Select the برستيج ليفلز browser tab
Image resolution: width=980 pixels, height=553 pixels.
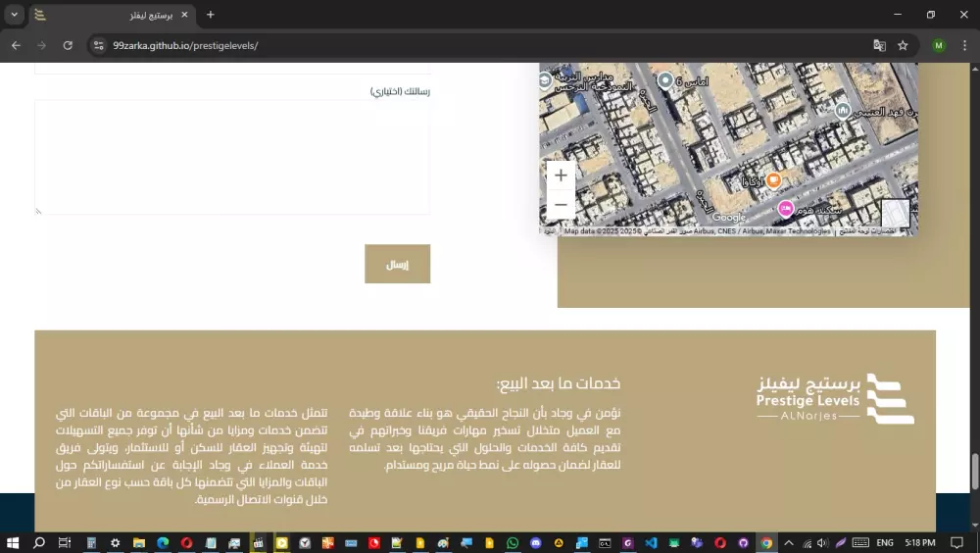point(113,15)
